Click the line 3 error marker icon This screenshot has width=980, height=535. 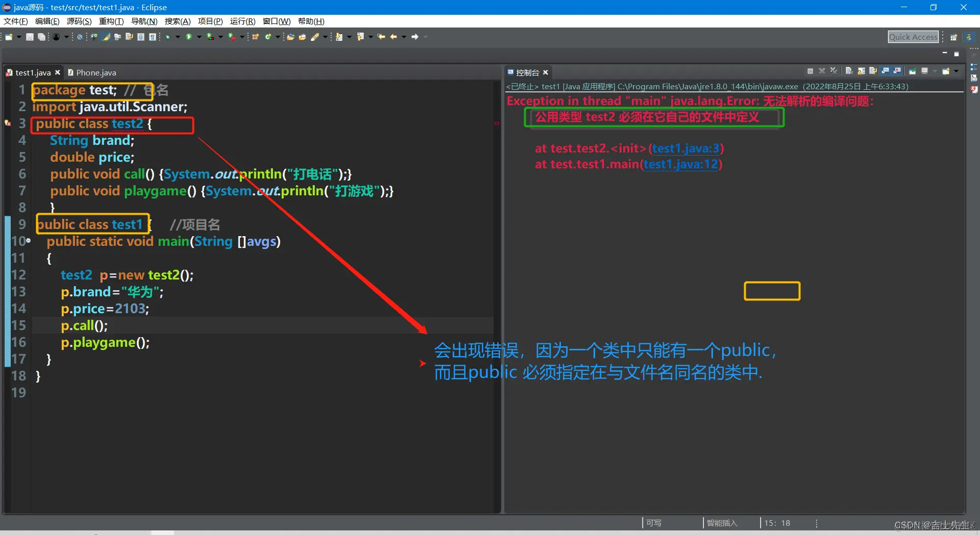pos(8,123)
